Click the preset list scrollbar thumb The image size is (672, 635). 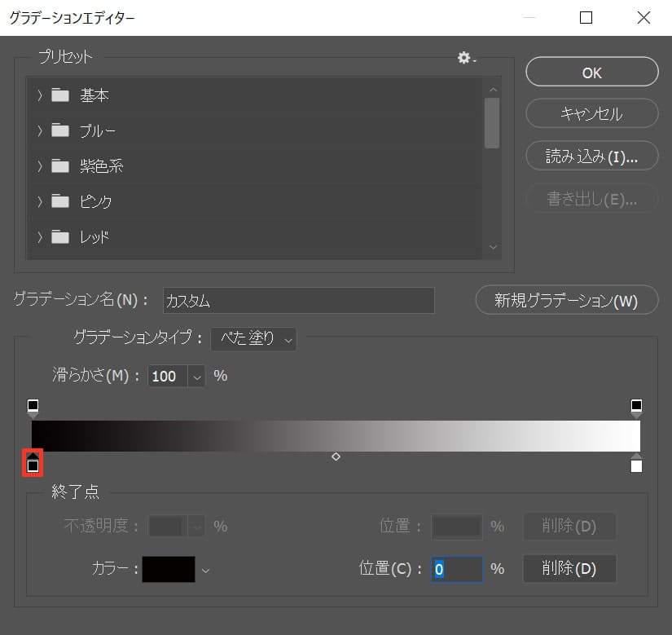(x=492, y=123)
